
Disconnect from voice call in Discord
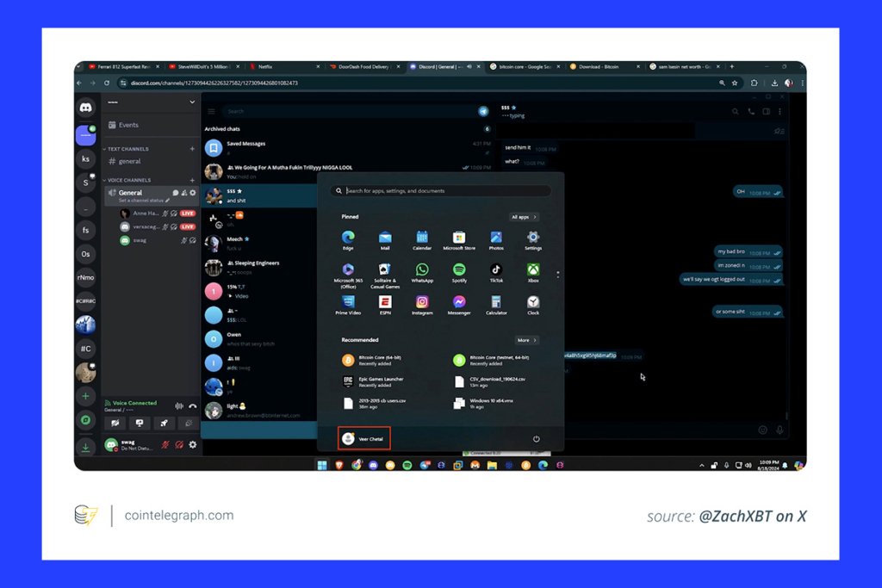[x=193, y=406]
